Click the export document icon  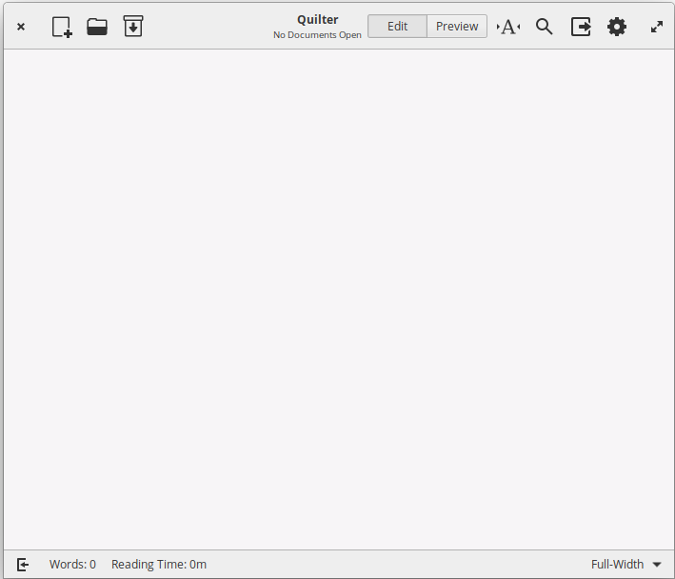pyautogui.click(x=581, y=27)
